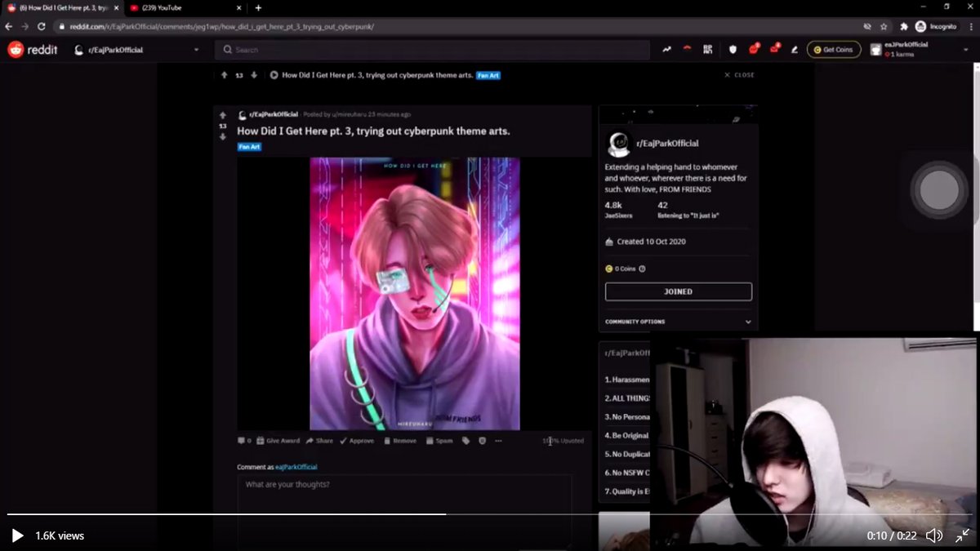
Task: Click the '100% Upvoted' text
Action: tap(563, 441)
